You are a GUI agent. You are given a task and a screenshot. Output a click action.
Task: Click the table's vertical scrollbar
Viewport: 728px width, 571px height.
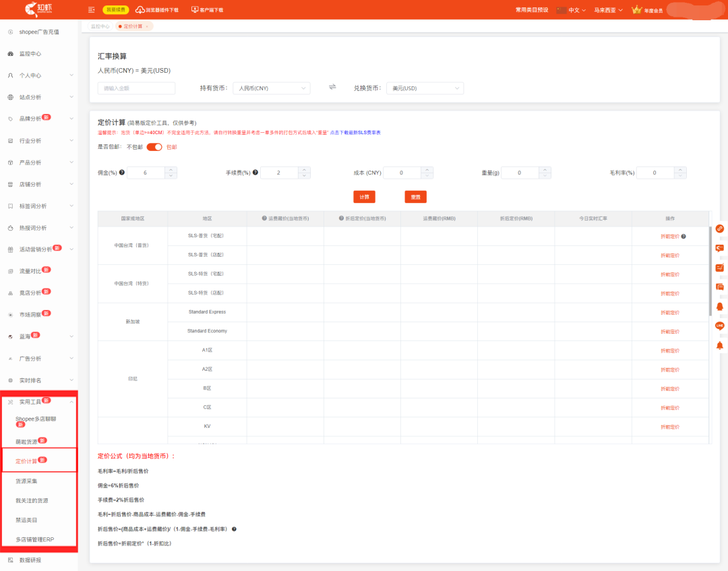[710, 271]
